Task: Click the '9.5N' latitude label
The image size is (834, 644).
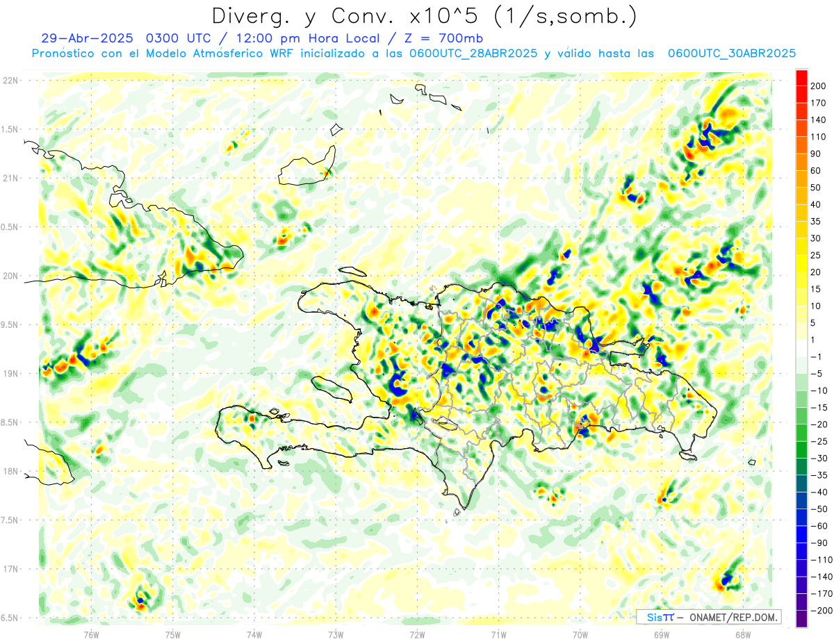Action: pos(10,324)
